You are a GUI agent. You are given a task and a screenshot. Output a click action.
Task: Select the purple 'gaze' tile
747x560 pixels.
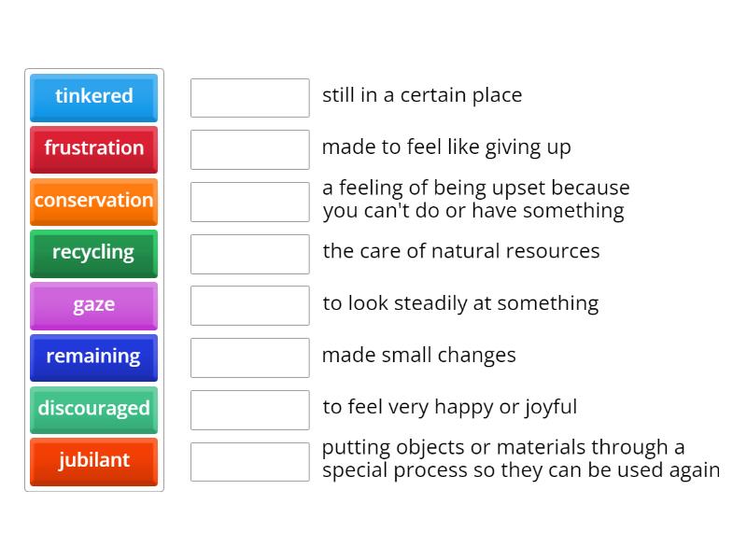[94, 306]
